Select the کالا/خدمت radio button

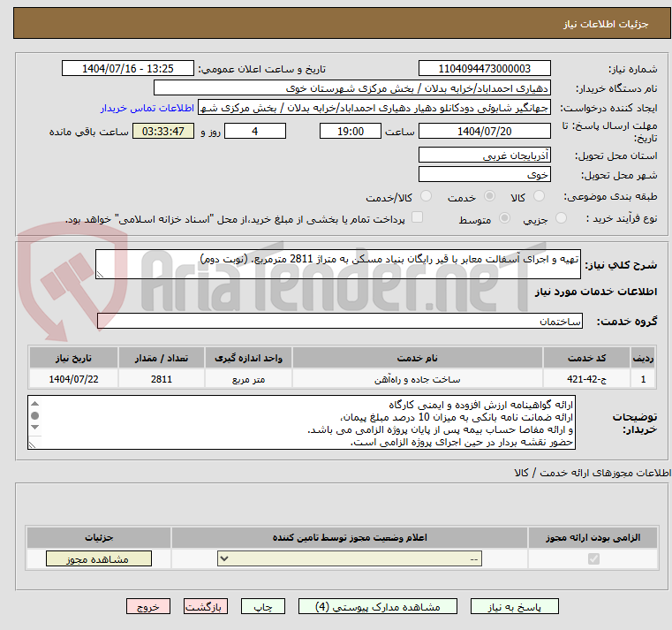(426, 196)
